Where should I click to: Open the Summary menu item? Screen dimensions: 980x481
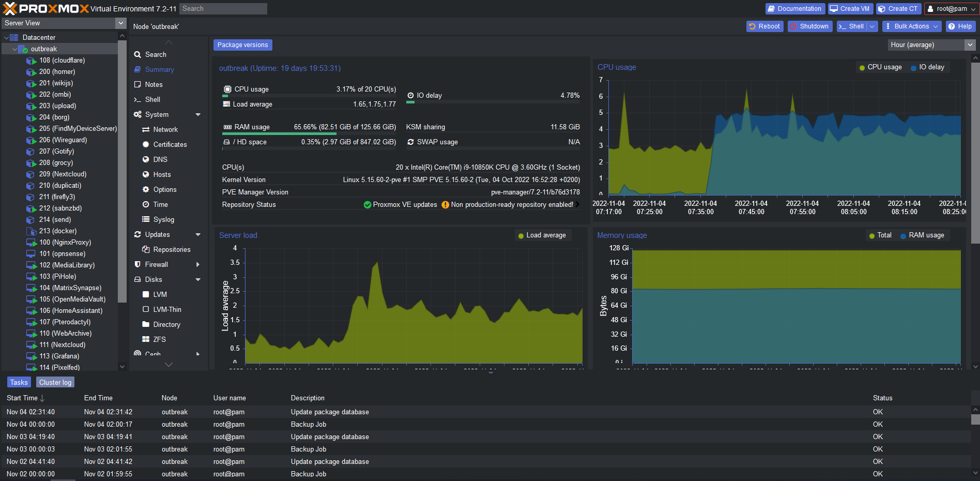coord(168,69)
